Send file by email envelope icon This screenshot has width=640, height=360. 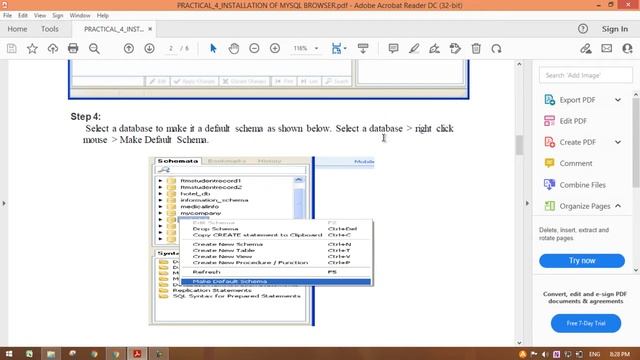point(607,49)
